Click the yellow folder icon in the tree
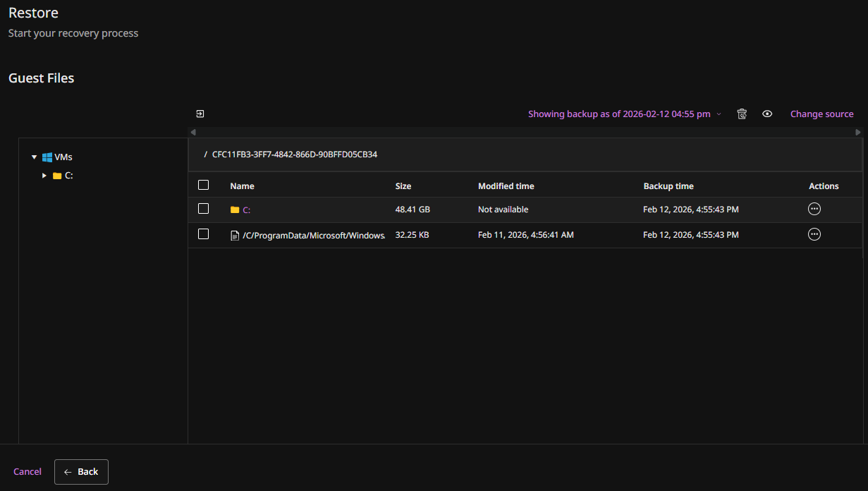The width and height of the screenshot is (868, 491). (57, 176)
